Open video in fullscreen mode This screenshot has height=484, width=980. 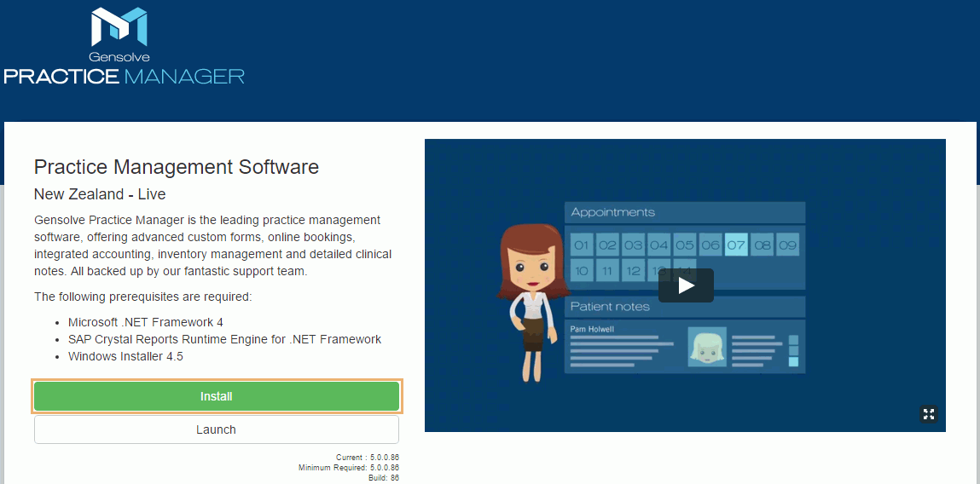(x=929, y=414)
